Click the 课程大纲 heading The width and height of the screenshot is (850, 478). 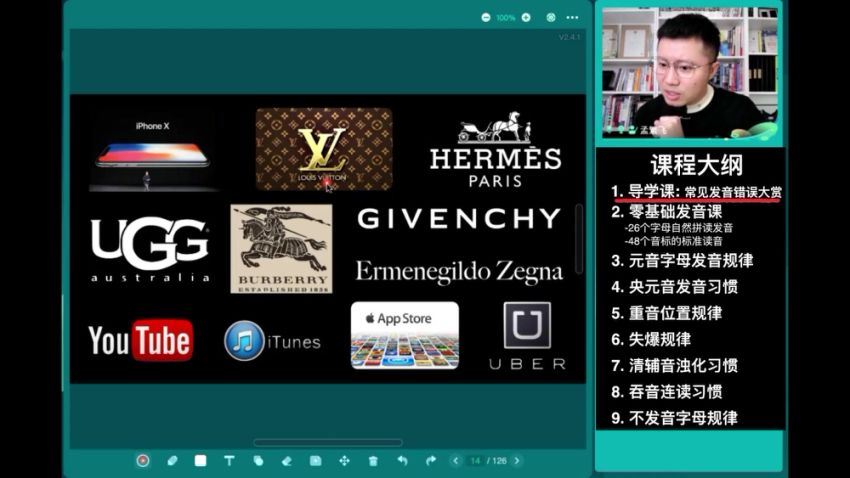[697, 165]
